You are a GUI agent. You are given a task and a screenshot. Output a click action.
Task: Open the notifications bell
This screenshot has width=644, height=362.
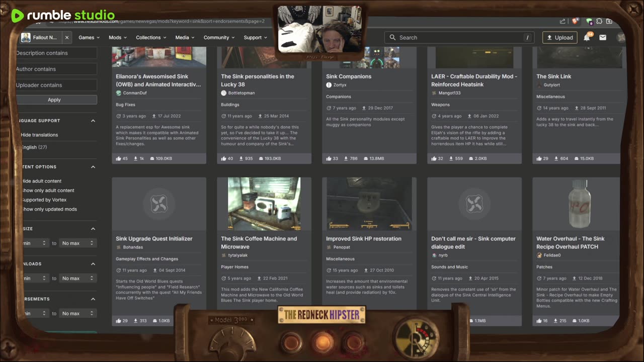tap(587, 37)
